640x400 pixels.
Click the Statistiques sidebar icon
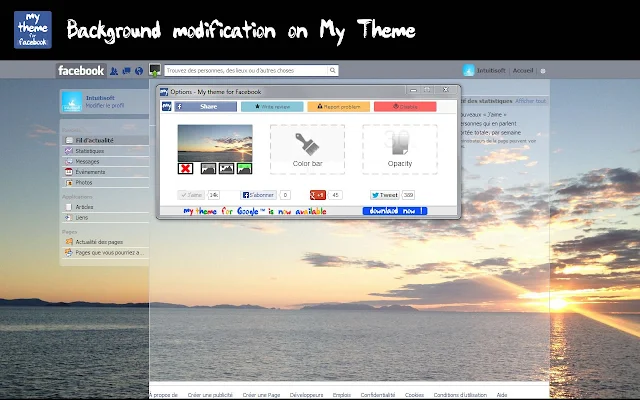pyautogui.click(x=69, y=151)
